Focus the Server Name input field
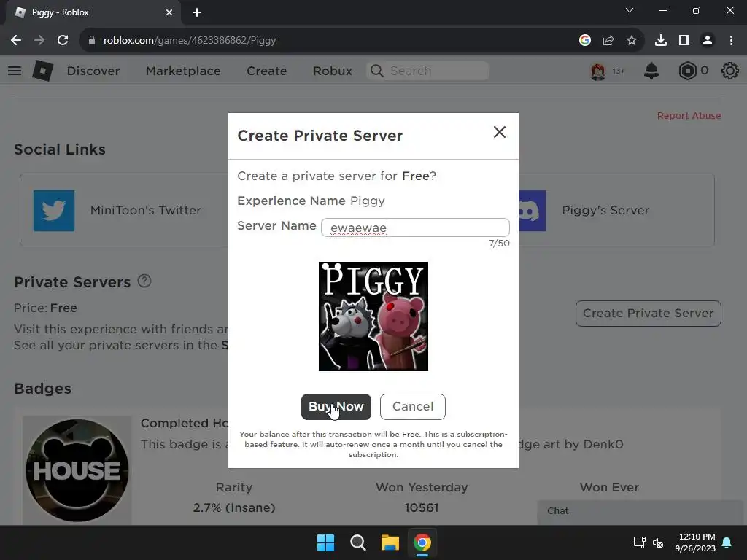 (415, 227)
